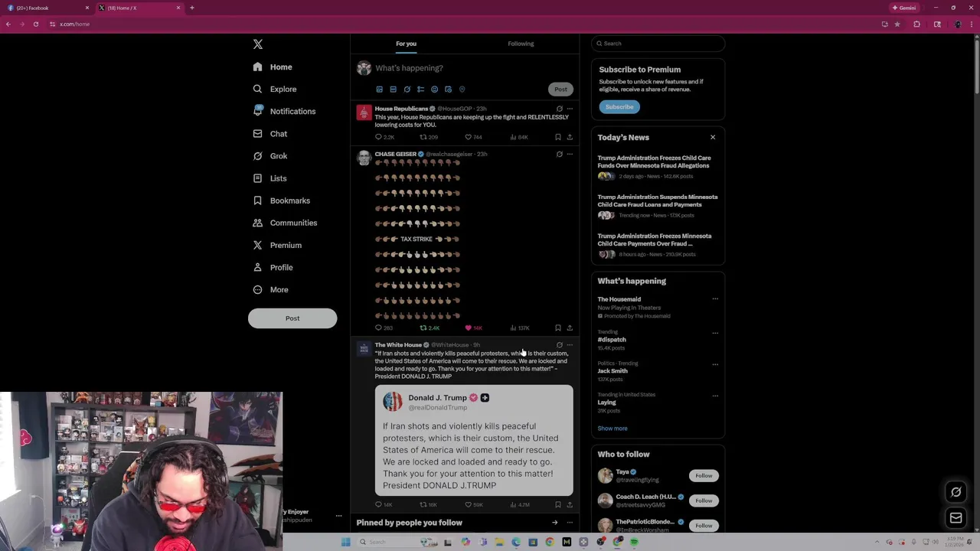Screen dimensions: 980x551
Task: Click the large Post button in the sidebar
Action: 292,318
